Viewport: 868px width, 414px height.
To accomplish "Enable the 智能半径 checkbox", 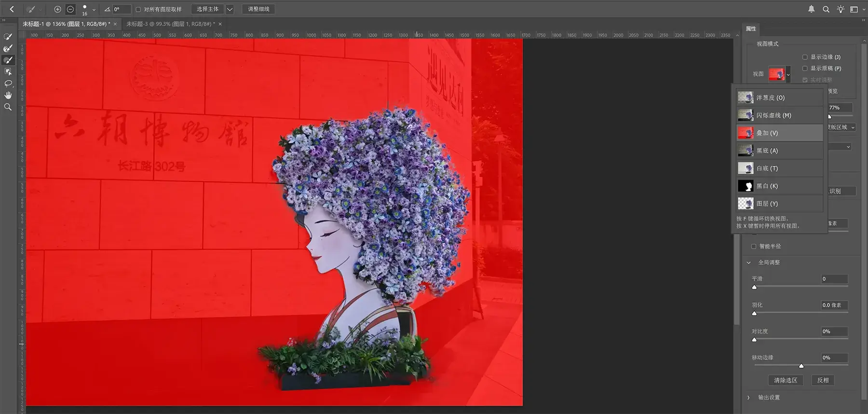I will coord(754,247).
